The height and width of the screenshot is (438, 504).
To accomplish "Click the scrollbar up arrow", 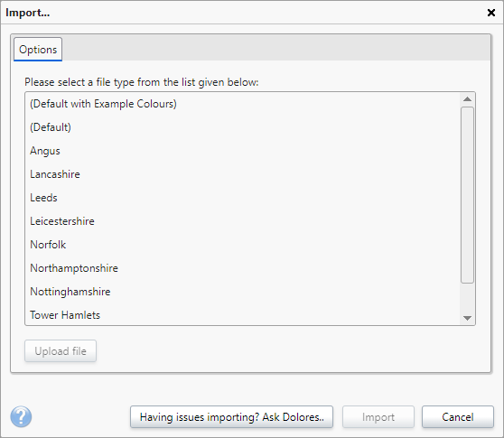I will click(x=467, y=99).
